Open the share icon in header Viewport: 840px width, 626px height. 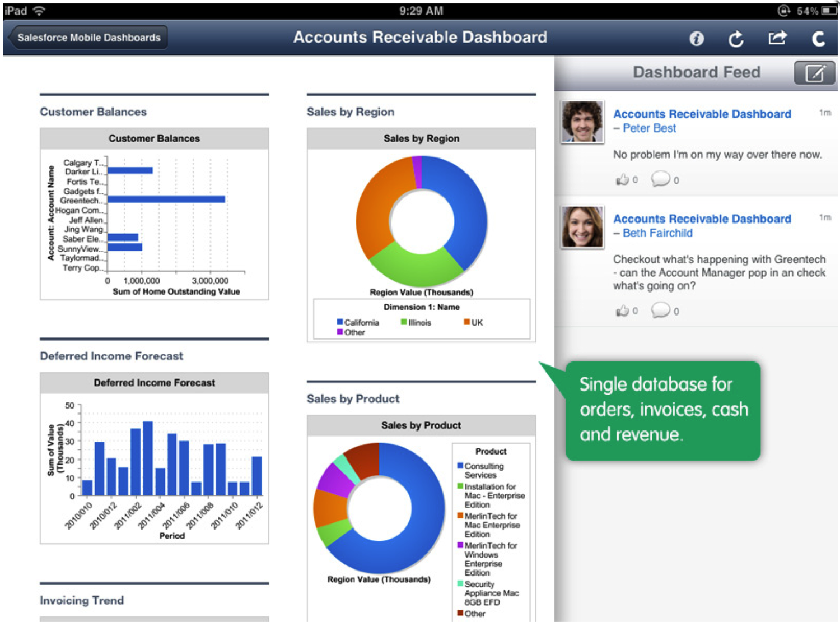pyautogui.click(x=777, y=38)
